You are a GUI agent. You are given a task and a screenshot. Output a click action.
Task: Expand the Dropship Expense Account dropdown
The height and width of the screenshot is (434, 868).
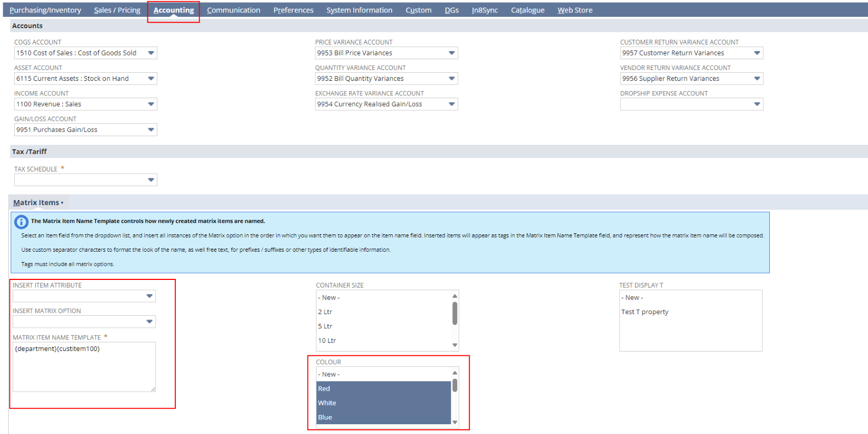coord(757,104)
